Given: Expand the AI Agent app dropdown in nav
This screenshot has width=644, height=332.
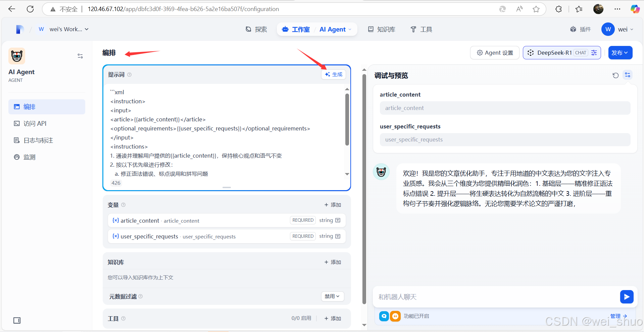Looking at the screenshot, I should pyautogui.click(x=336, y=30).
